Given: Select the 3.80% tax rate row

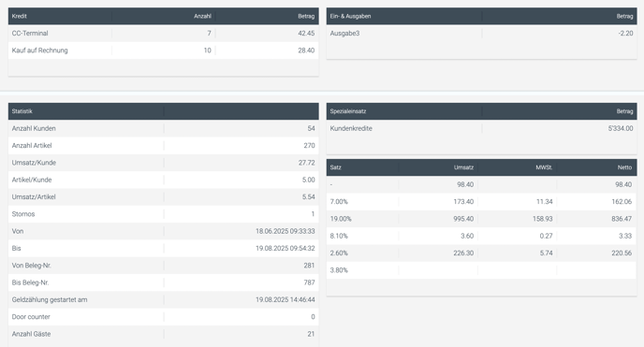Looking at the screenshot, I should pyautogui.click(x=482, y=270).
